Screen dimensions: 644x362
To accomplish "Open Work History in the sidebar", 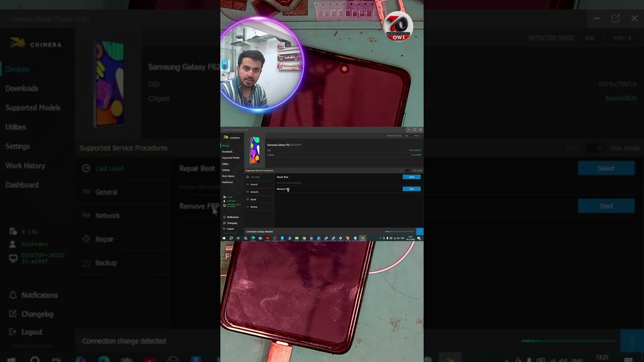I will (228, 176).
